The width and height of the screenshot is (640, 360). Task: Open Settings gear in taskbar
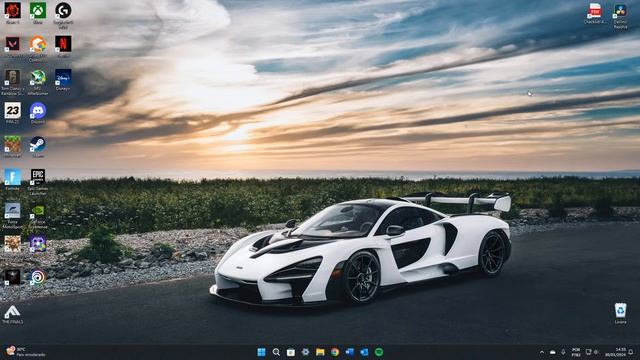(x=305, y=352)
